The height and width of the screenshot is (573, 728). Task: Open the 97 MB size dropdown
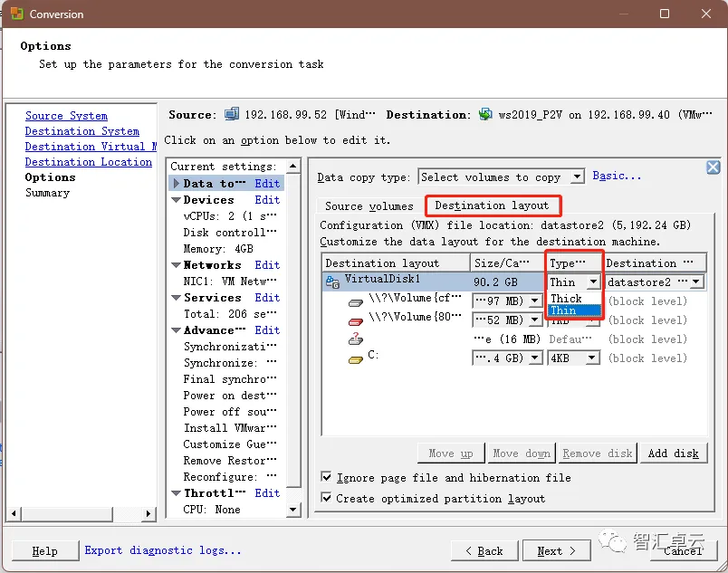click(535, 301)
